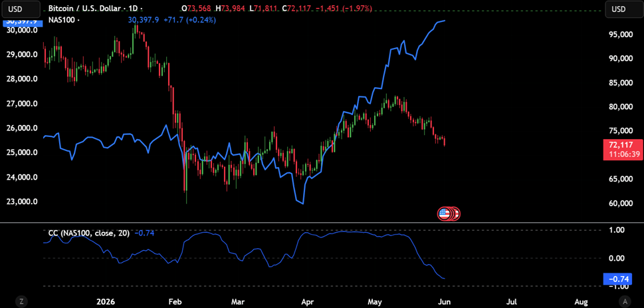The image size is (644, 308).
Task: Click the Z timezone icon
Action: [21, 301]
